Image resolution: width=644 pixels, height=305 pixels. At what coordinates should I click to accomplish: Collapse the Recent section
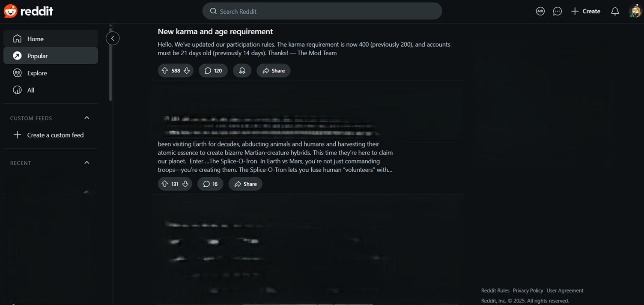pos(87,163)
